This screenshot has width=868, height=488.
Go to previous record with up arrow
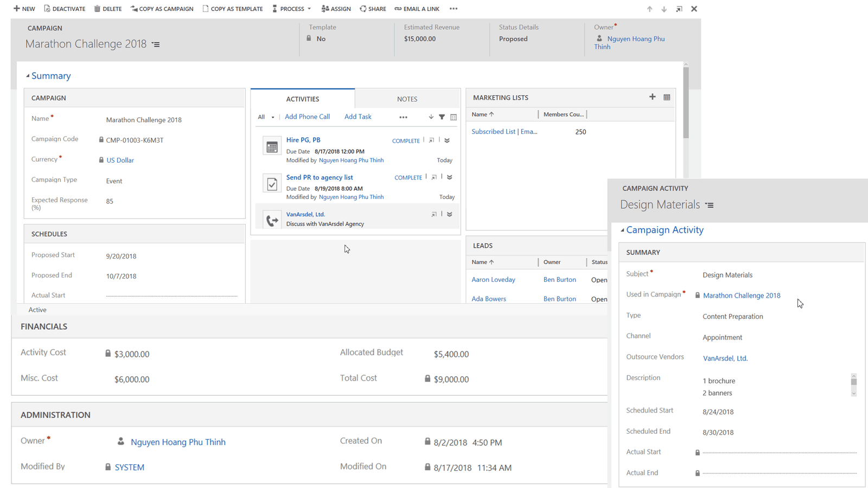pos(649,9)
